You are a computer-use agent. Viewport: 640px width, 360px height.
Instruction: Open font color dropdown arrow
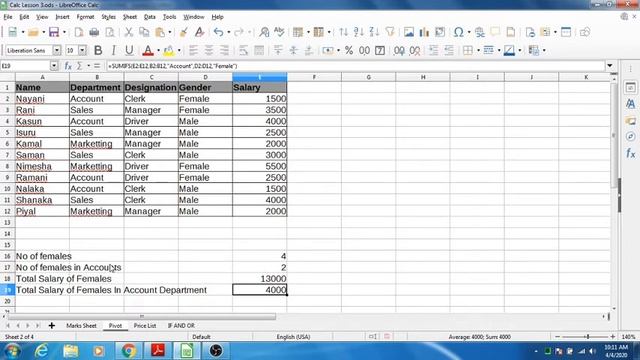coord(158,50)
